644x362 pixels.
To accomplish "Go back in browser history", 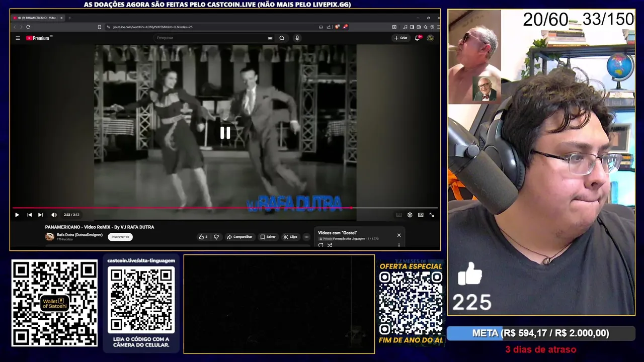I will (x=14, y=27).
